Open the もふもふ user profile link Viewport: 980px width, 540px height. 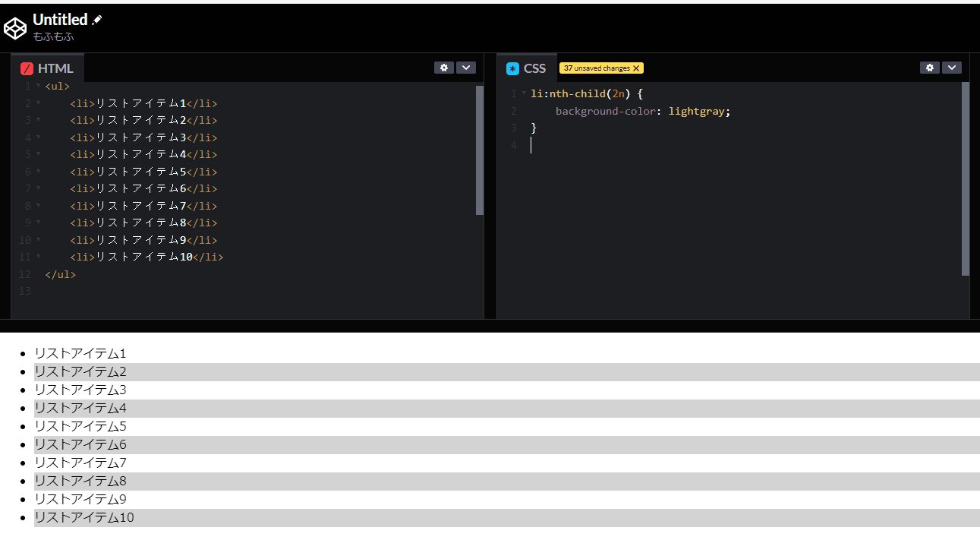click(53, 36)
